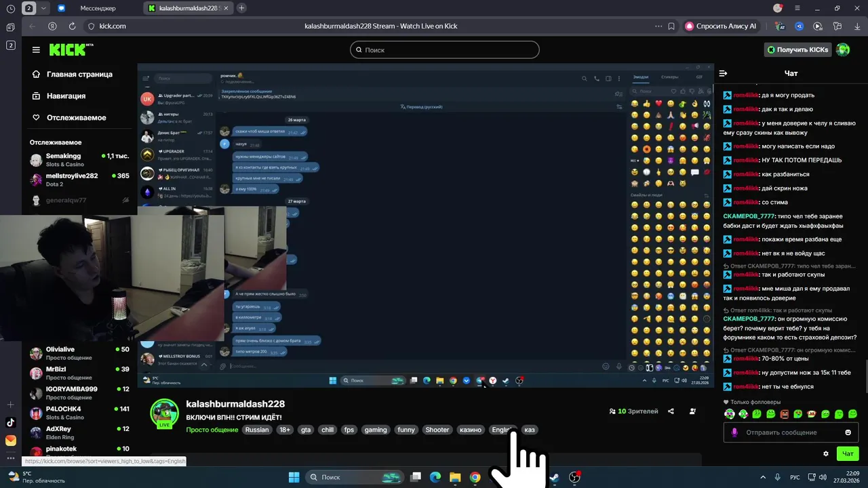Image resolution: width=868 pixels, height=488 pixels.
Task: Click the purple microphone icon in chat input
Action: click(734, 432)
